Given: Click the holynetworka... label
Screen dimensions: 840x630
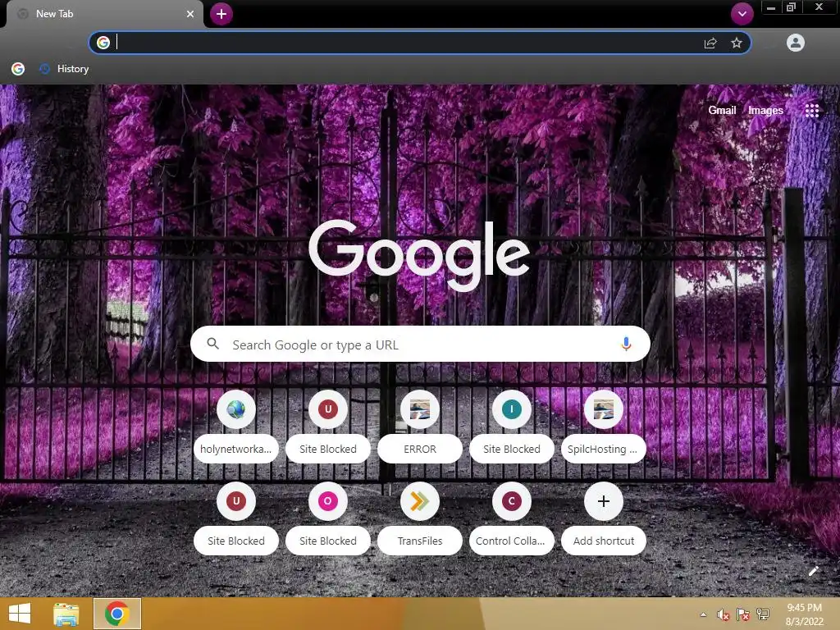Looking at the screenshot, I should click(x=235, y=449).
